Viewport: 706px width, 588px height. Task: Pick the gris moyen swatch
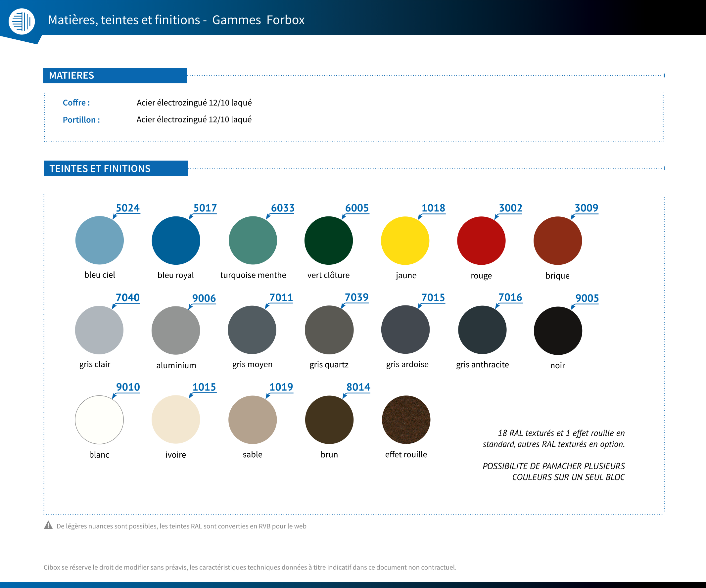(252, 330)
